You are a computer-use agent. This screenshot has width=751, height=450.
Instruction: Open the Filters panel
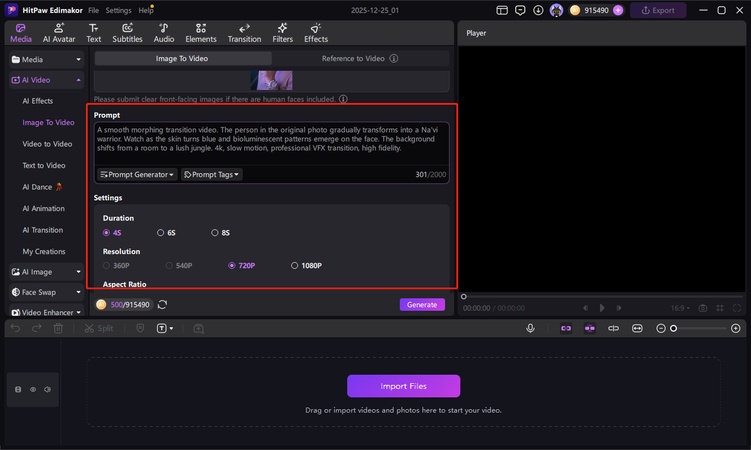[282, 32]
